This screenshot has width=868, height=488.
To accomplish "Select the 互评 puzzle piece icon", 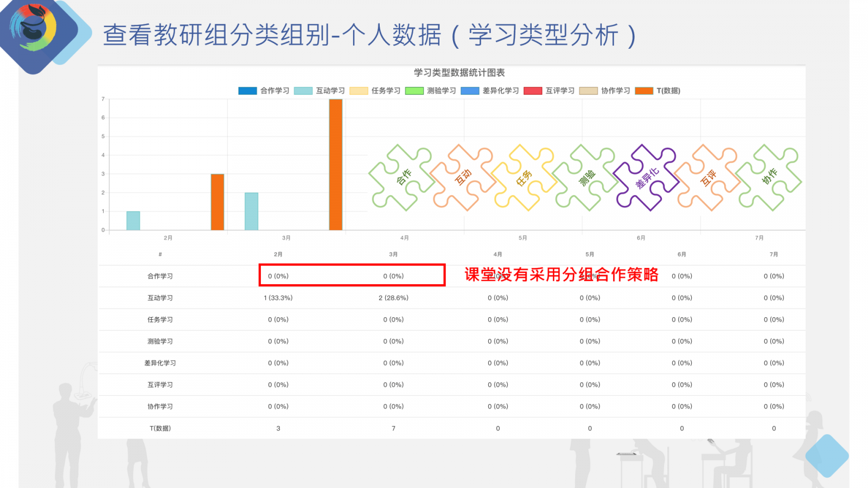I will [708, 176].
